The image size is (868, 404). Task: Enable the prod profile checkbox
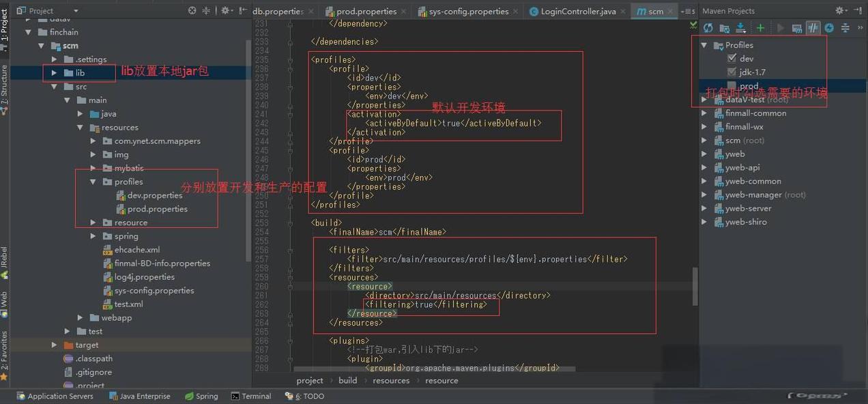732,86
